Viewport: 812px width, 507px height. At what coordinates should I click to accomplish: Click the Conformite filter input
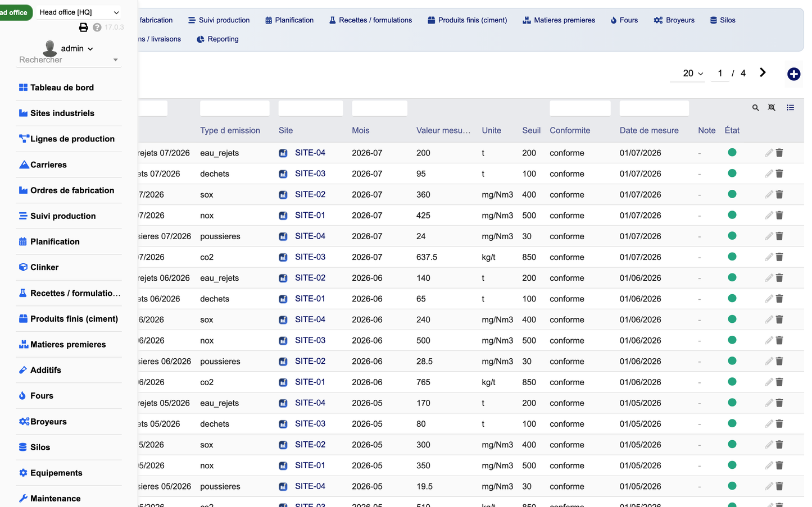[x=580, y=108]
